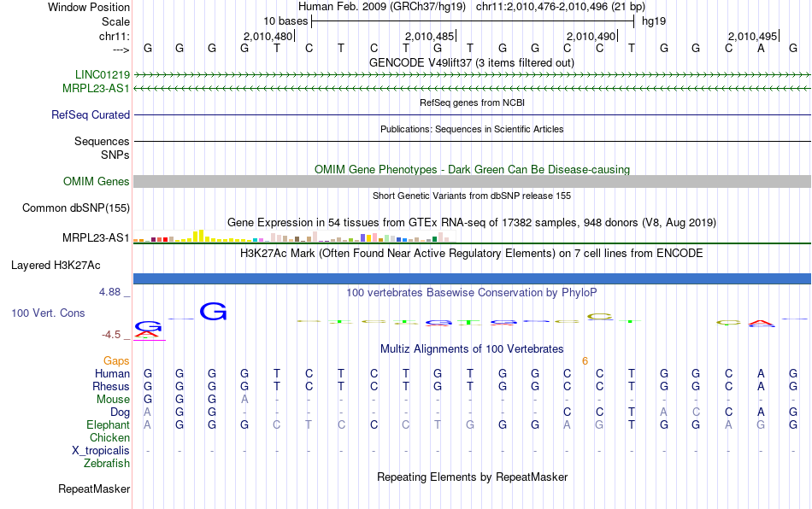Open the 100 Vert. Cons track label

click(48, 313)
